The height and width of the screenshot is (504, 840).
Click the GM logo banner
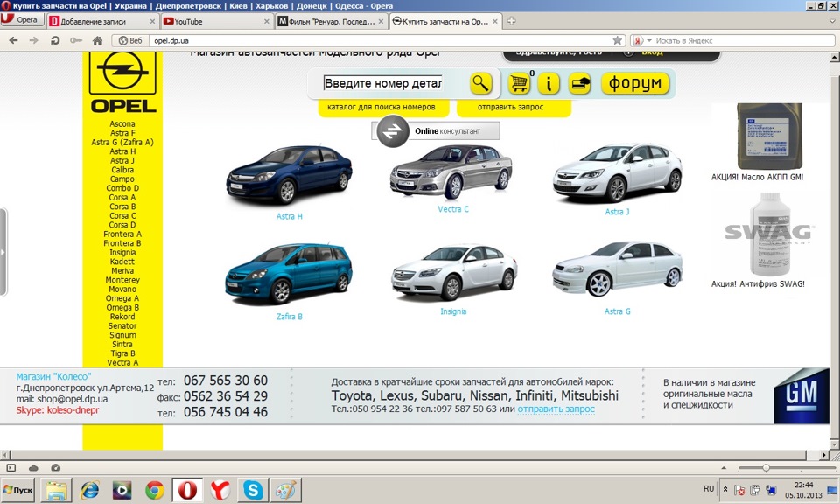801,395
